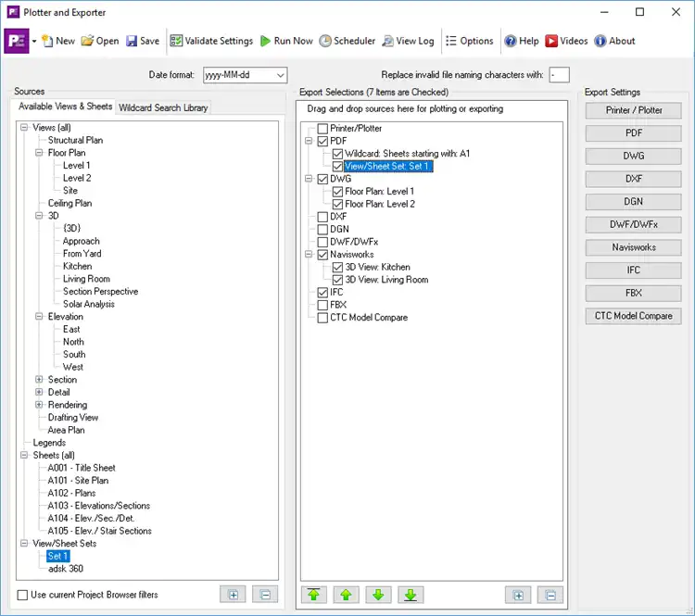
Task: Open CTC Model Compare settings button
Action: click(633, 316)
